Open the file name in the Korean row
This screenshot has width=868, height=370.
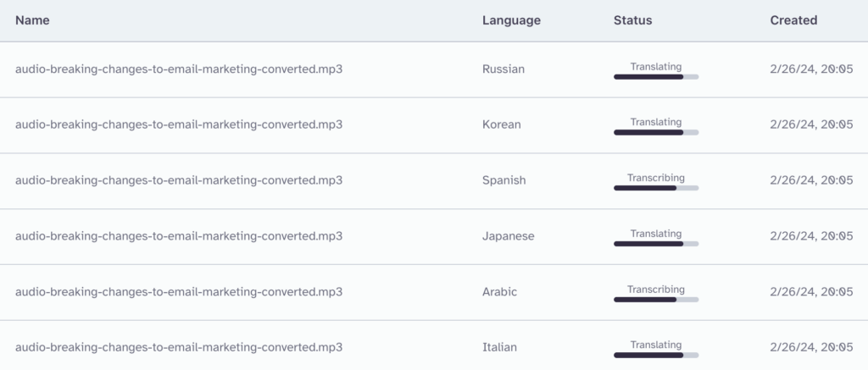(x=179, y=124)
